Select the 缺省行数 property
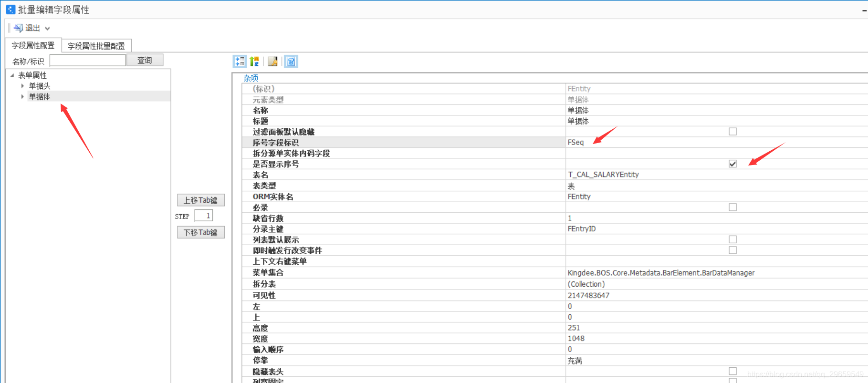 [x=268, y=218]
